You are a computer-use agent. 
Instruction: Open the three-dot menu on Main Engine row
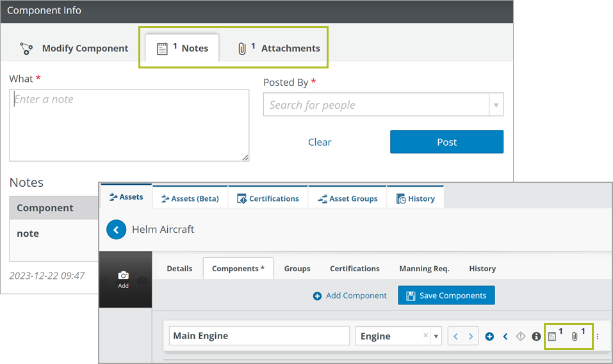click(x=598, y=336)
